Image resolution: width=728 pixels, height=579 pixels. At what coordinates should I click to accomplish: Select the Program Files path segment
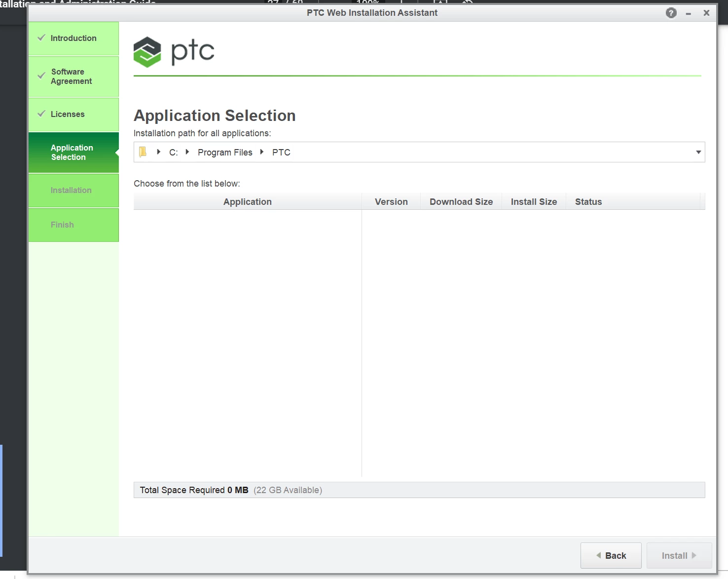225,153
